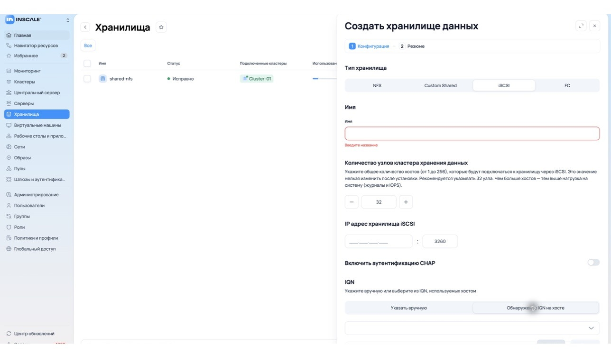Image resolution: width=611 pixels, height=364 pixels.
Task: Click the iSCSI IP address field
Action: [379, 241]
